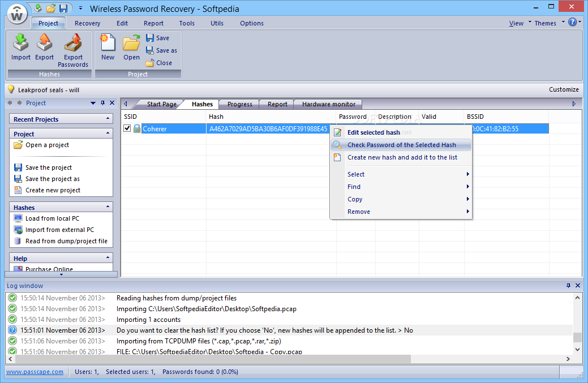This screenshot has width=588, height=383.
Task: Pin the Project side panel
Action: click(103, 103)
